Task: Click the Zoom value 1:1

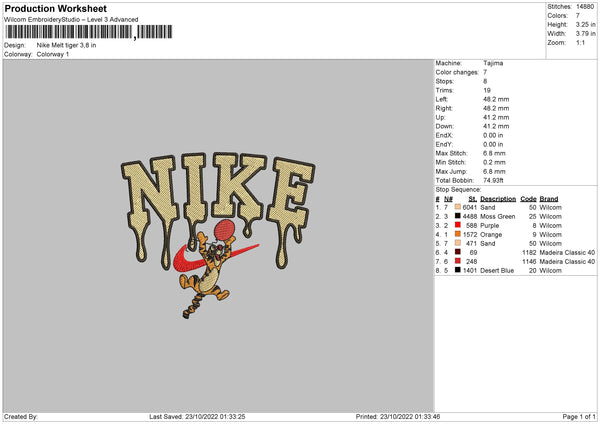Action: tap(580, 42)
